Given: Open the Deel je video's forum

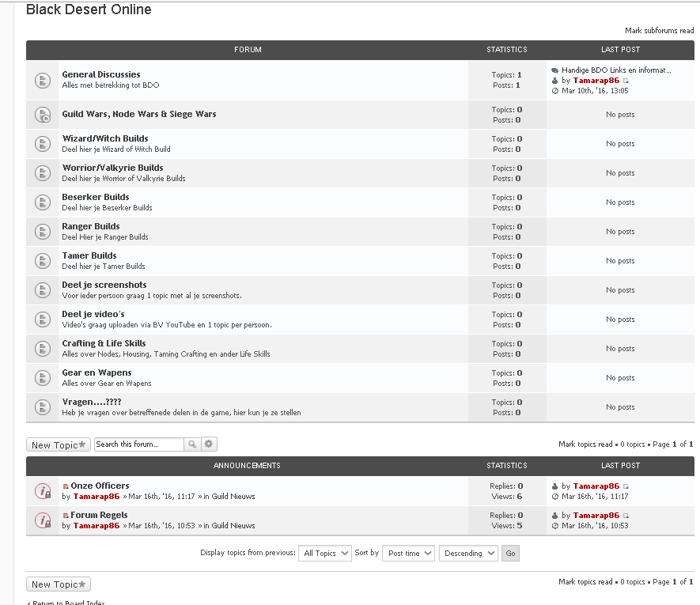Looking at the screenshot, I should [93, 314].
